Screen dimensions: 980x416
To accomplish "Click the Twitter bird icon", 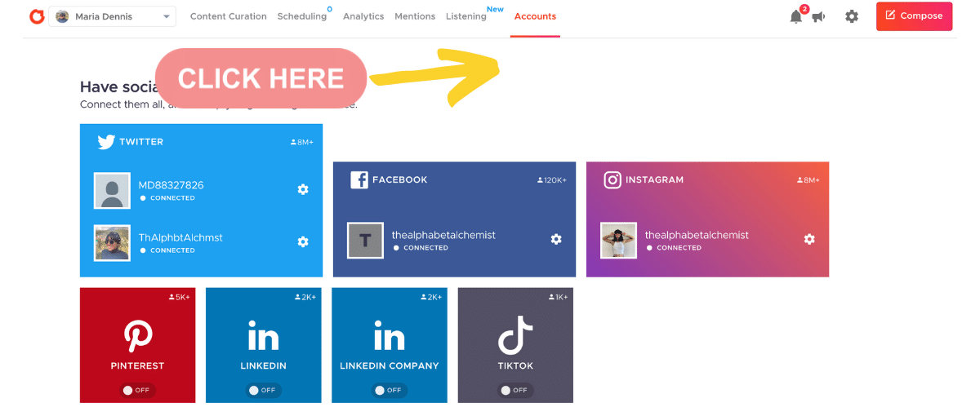I will tap(106, 142).
